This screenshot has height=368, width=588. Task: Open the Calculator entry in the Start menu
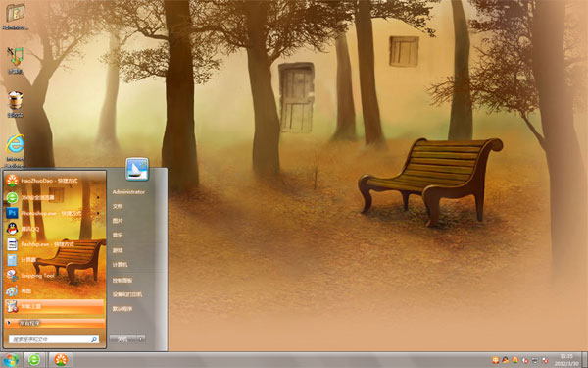[54, 260]
